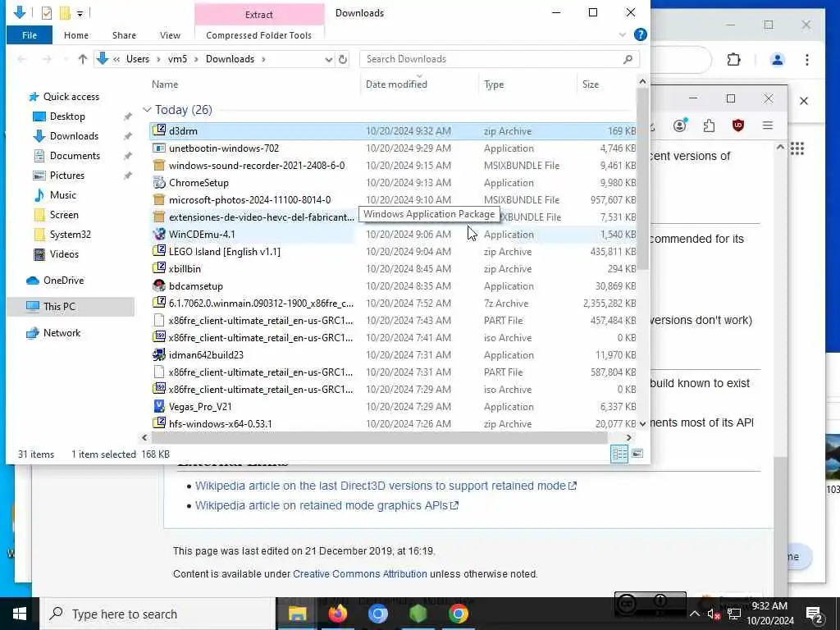Select Desktop in Quick access
Viewport: 840px width, 630px height.
click(x=67, y=116)
